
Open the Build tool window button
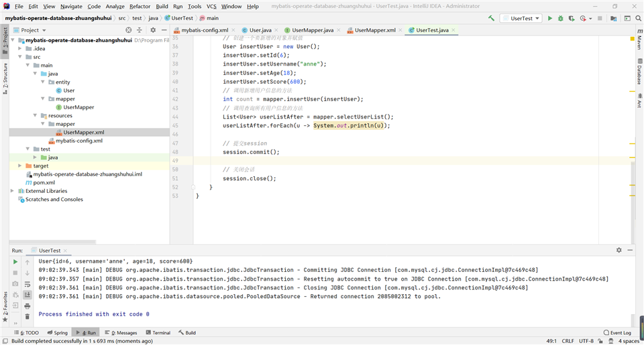click(x=187, y=333)
